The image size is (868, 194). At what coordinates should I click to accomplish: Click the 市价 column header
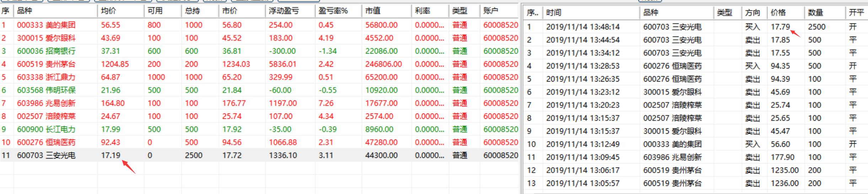click(x=242, y=11)
